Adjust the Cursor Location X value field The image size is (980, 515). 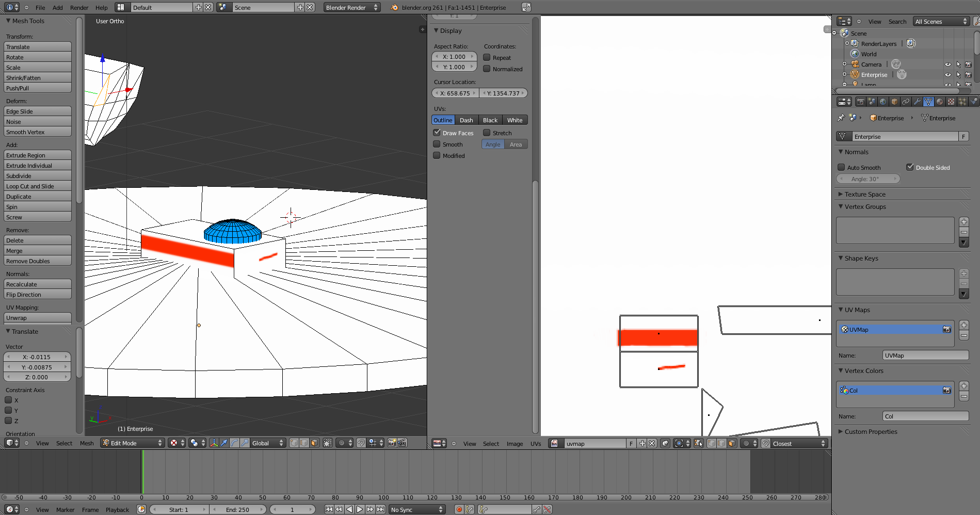coord(455,93)
